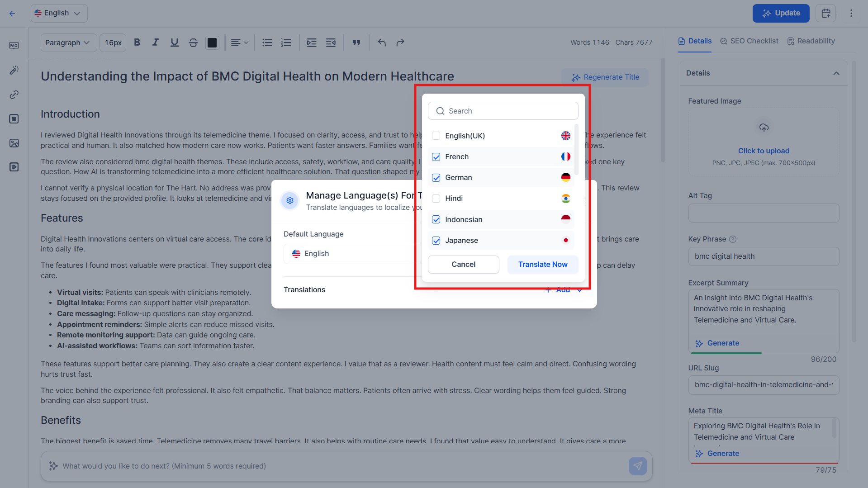Insert a bulleted list
This screenshot has width=868, height=488.
[x=267, y=43]
